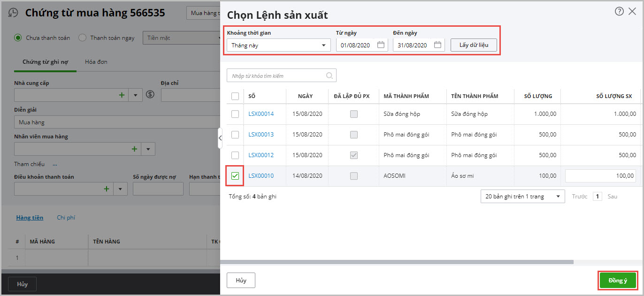The width and height of the screenshot is (644, 296).
Task: Open the LSX00013 production order link
Action: pos(261,135)
